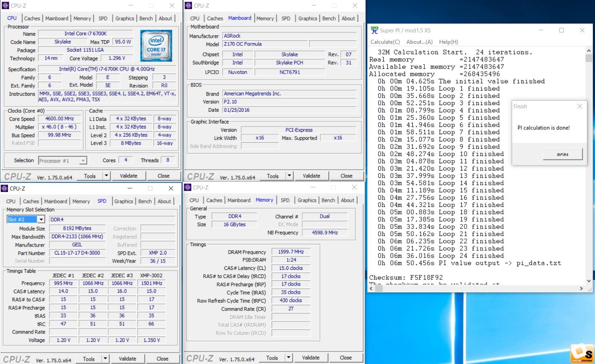The height and width of the screenshot is (364, 595).
Task: Click the Multiplier x 46.0 field
Action: pyautogui.click(x=60, y=127)
